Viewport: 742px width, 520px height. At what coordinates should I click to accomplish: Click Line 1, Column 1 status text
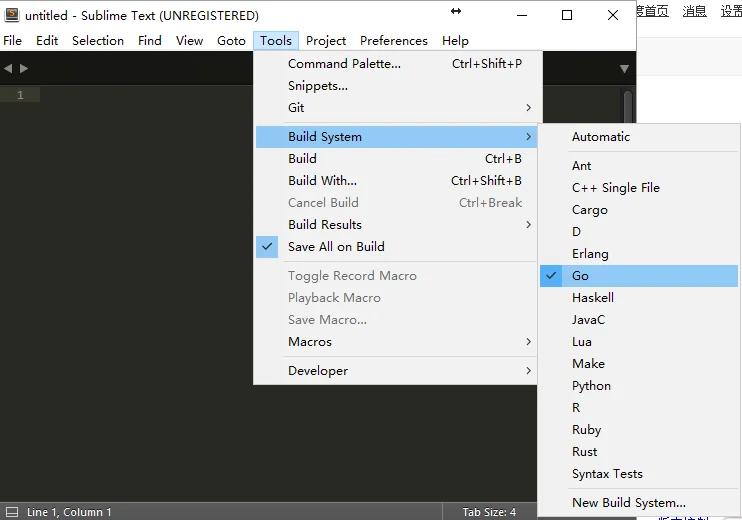tap(69, 512)
